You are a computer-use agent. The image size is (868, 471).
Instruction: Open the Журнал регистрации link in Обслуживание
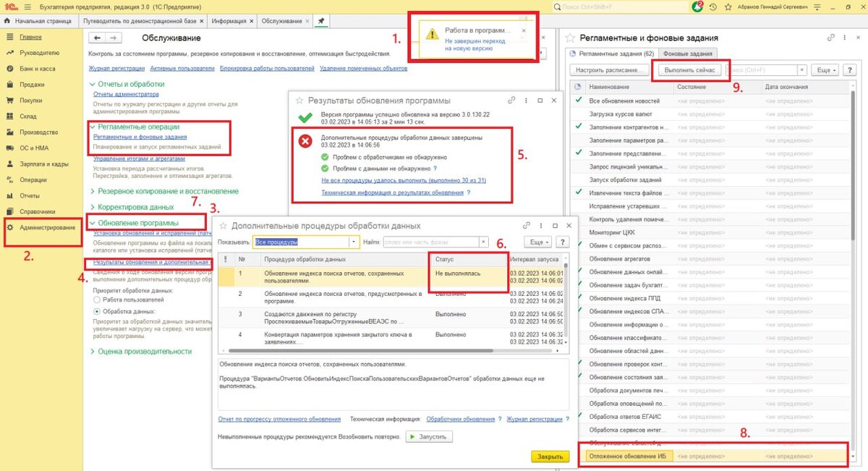[116, 68]
